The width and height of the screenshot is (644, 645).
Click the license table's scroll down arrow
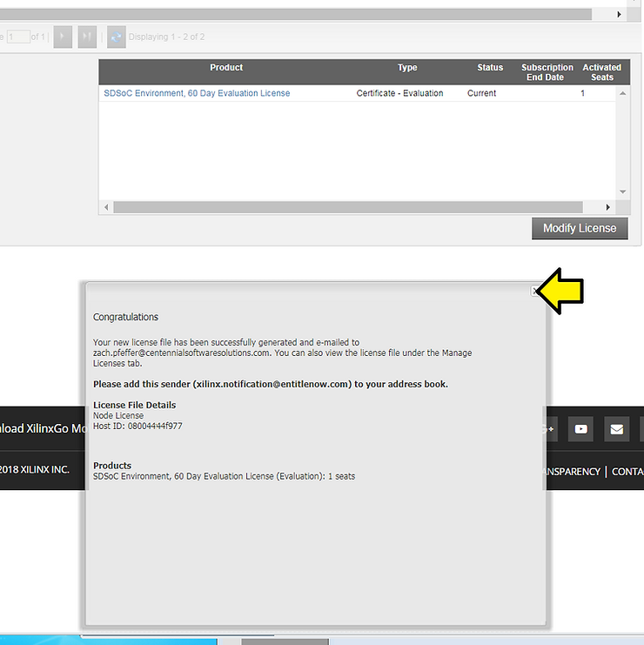[x=622, y=191]
